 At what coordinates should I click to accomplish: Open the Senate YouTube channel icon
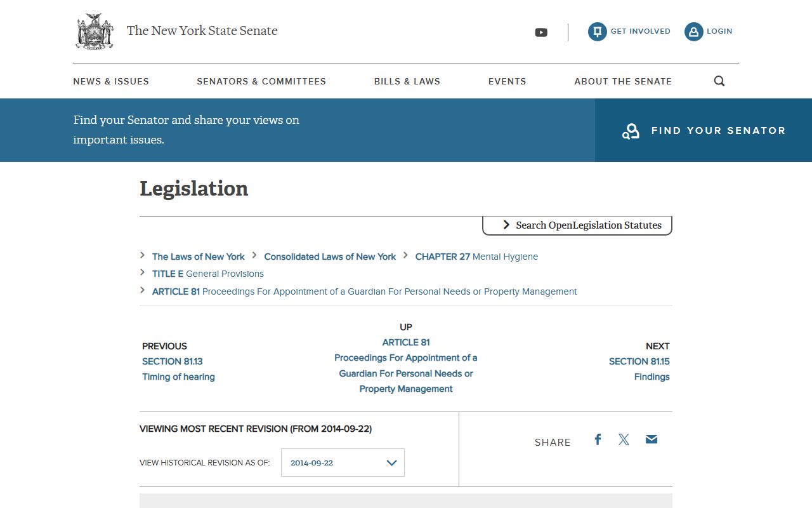point(541,32)
